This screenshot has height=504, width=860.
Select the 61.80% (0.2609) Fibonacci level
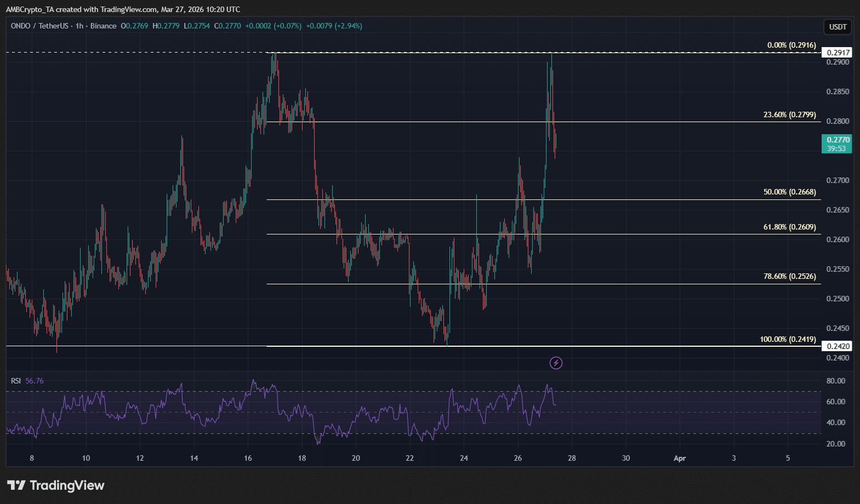789,227
